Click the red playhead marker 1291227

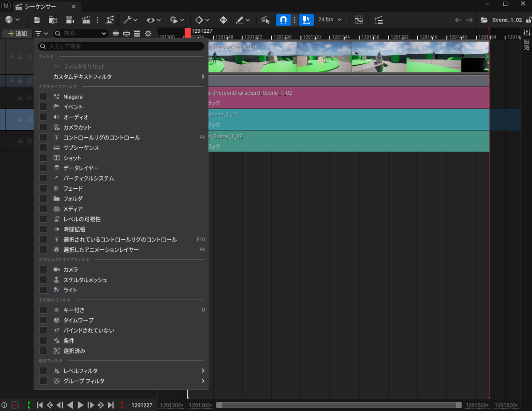pos(188,33)
